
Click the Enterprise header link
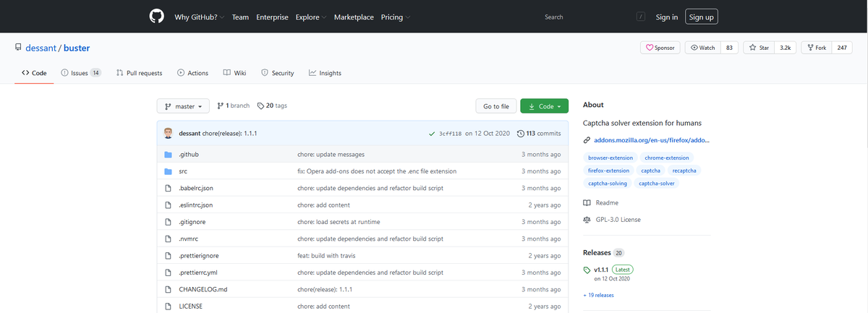[x=273, y=17]
